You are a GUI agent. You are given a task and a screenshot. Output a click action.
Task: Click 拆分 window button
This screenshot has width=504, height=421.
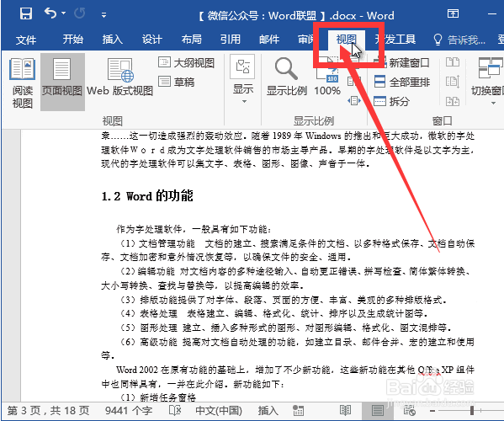coord(391,101)
